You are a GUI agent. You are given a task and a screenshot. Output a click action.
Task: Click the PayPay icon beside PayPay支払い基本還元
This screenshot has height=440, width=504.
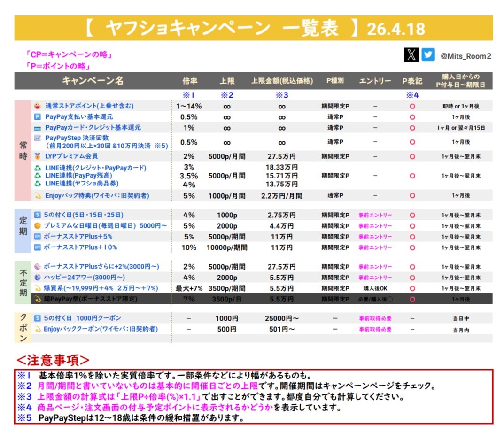tap(38, 116)
